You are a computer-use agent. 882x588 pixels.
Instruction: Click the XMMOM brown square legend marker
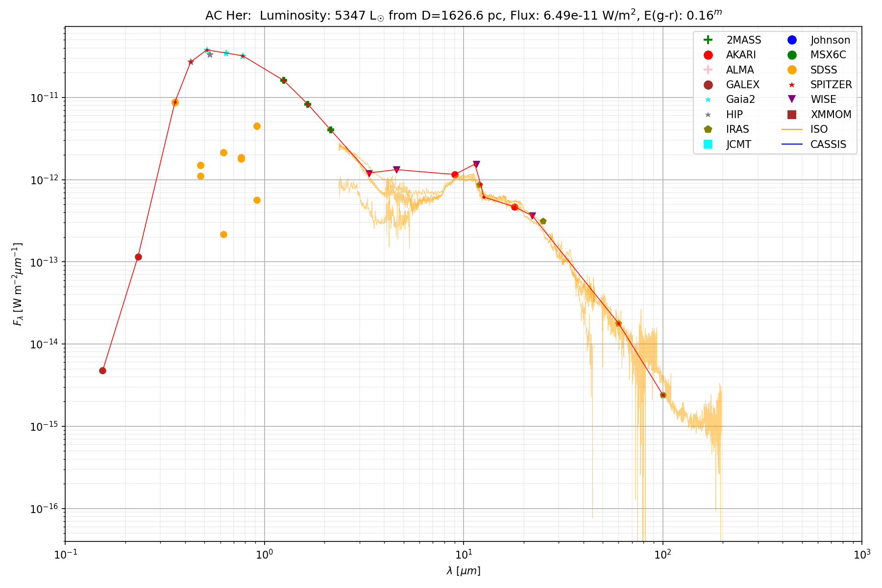click(791, 115)
